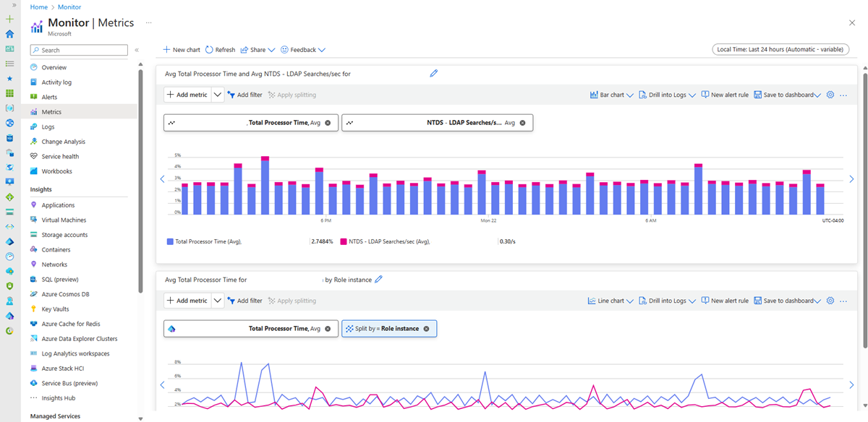The image size is (868, 422).
Task: Click the Monitor breadcrumb link
Action: coord(69,7)
